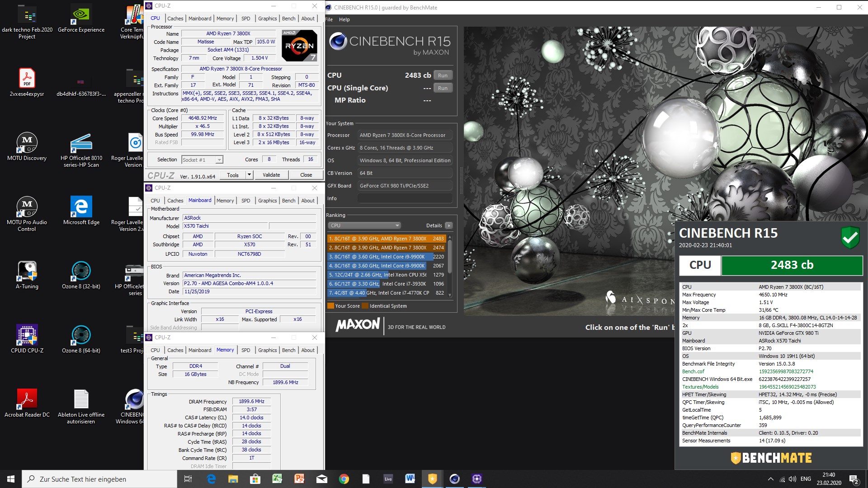Click the Cinebench Info input field
The width and height of the screenshot is (868, 488).
405,198
